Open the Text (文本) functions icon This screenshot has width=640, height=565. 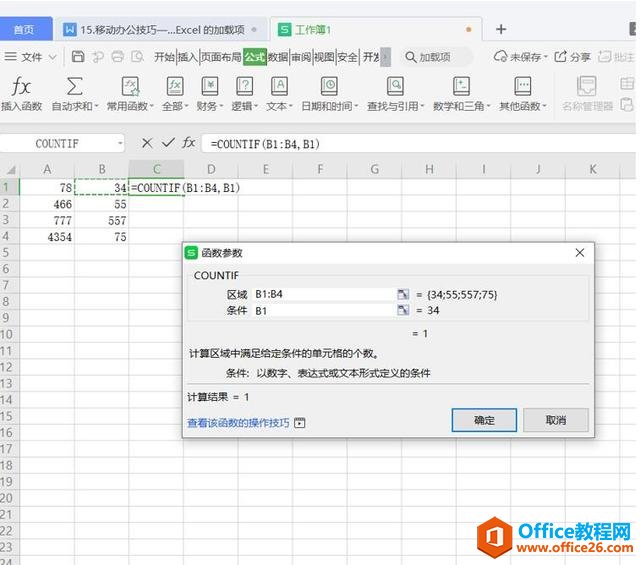[280, 86]
